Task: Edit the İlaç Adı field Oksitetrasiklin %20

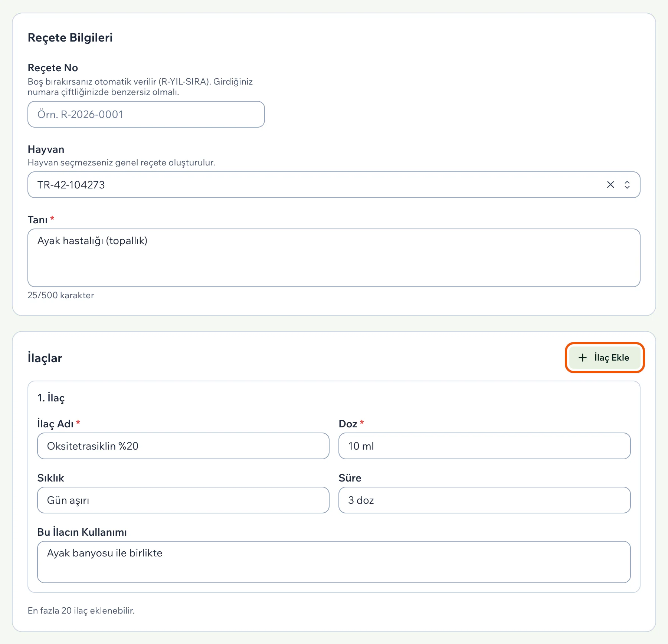Action: pos(183,446)
